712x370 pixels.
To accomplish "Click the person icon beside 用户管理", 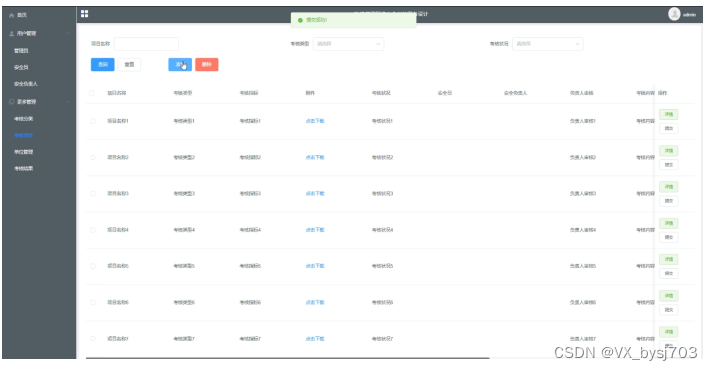I will pos(12,34).
